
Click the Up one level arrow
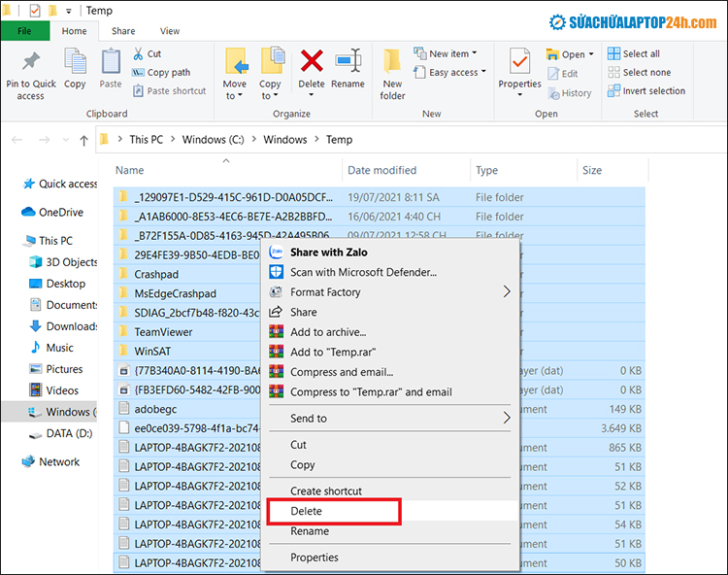click(x=84, y=140)
